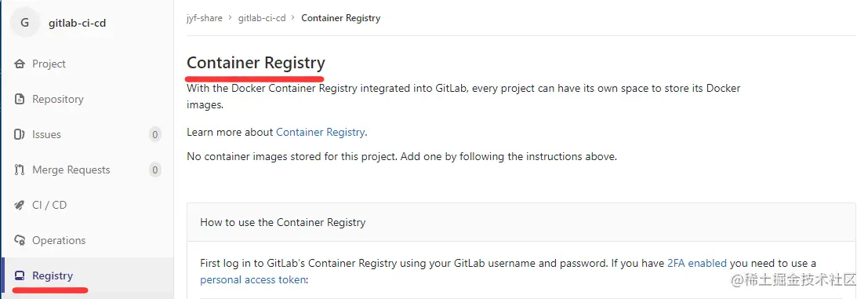Click the Issues board icon
Image resolution: width=868 pixels, height=299 pixels.
(x=20, y=134)
